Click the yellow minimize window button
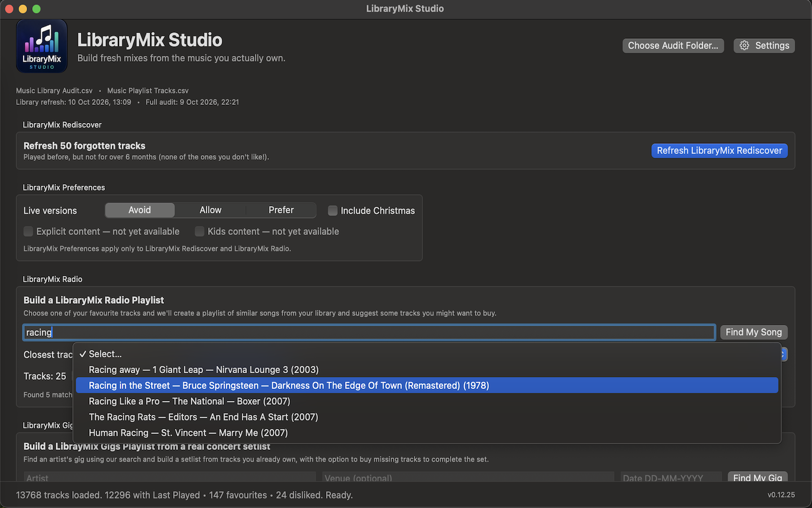 (23, 9)
